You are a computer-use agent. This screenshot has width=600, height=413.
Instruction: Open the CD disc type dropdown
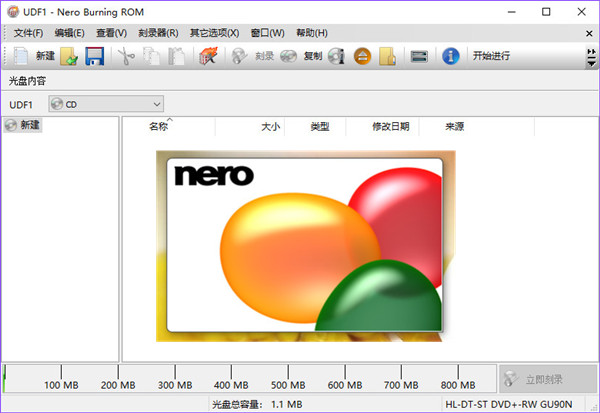[x=106, y=103]
